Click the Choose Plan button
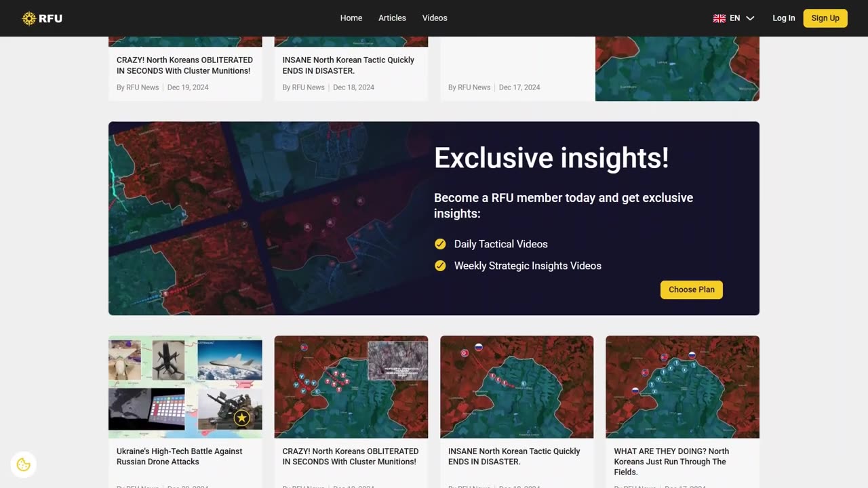 coord(692,289)
